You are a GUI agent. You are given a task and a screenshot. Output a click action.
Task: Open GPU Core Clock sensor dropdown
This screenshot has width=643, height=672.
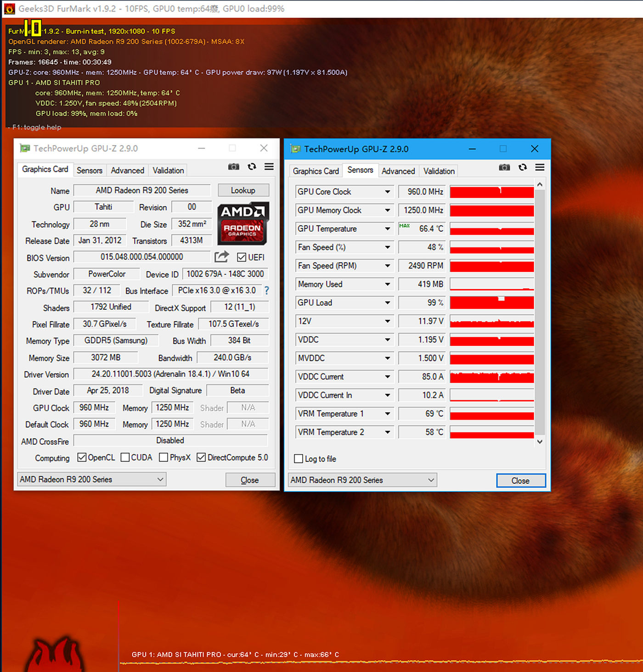click(388, 192)
